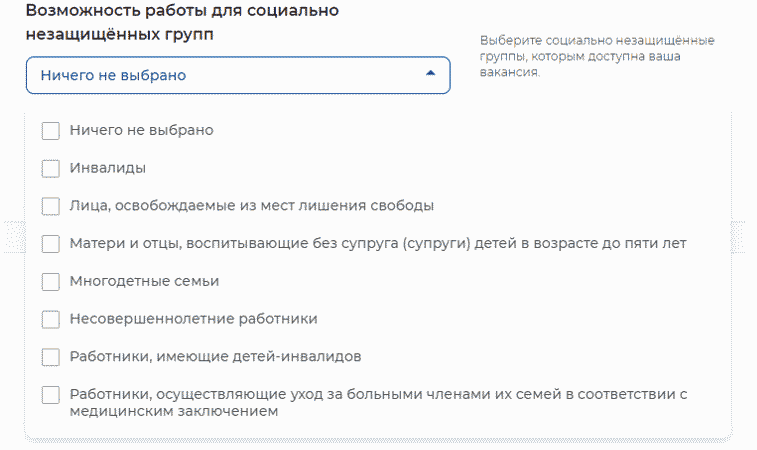Check 'Работники, имеющие детей-инвалидов' checkbox
Viewport: 757px width, 450px height.
pyautogui.click(x=51, y=357)
